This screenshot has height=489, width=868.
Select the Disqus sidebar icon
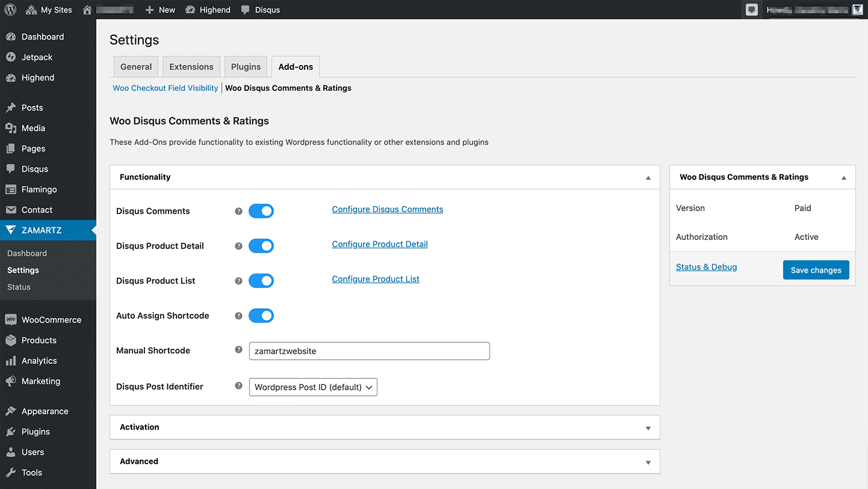tap(11, 168)
